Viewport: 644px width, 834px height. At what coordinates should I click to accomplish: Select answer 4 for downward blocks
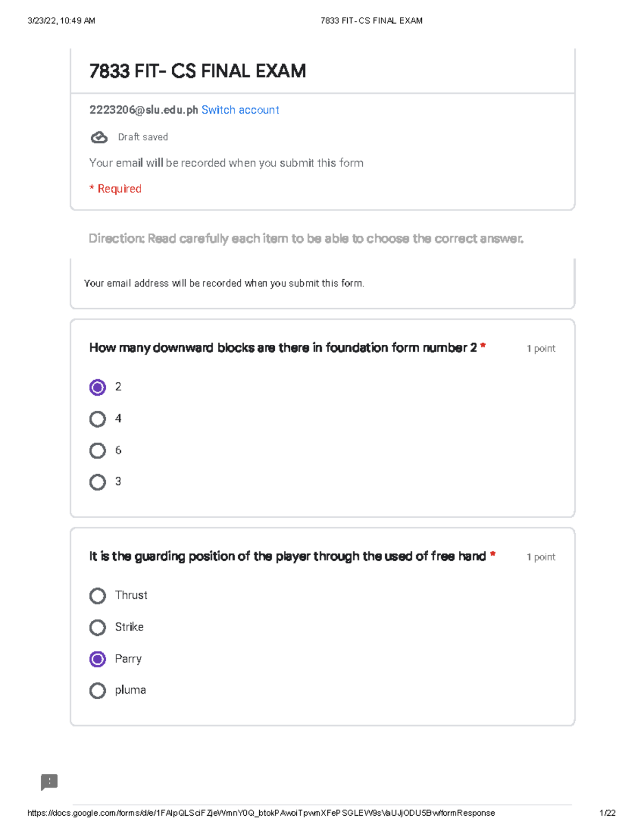(x=98, y=419)
